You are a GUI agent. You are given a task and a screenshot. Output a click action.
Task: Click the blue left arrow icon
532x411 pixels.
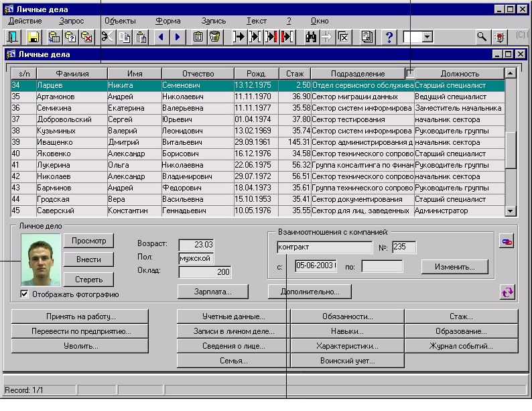click(161, 37)
